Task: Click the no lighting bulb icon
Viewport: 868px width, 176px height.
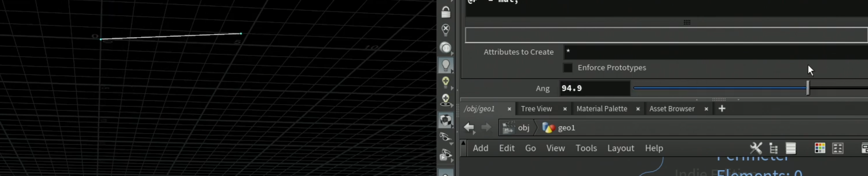Action: (445, 29)
